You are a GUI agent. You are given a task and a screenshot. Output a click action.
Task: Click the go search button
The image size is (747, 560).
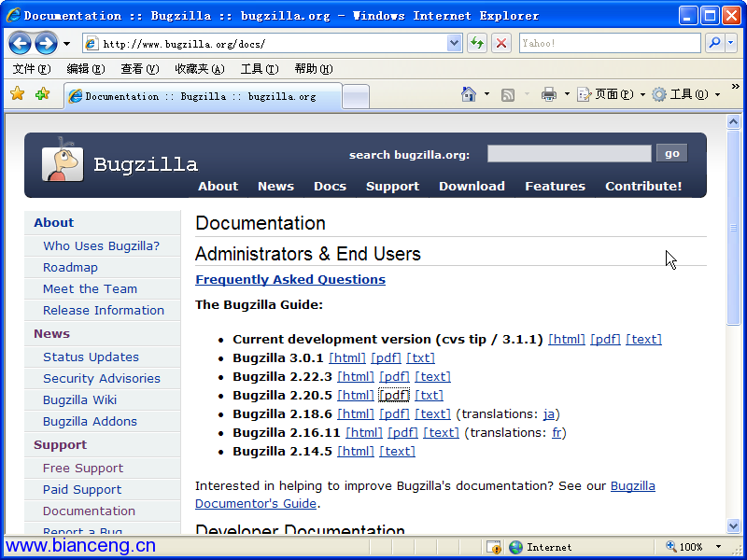pyautogui.click(x=671, y=153)
